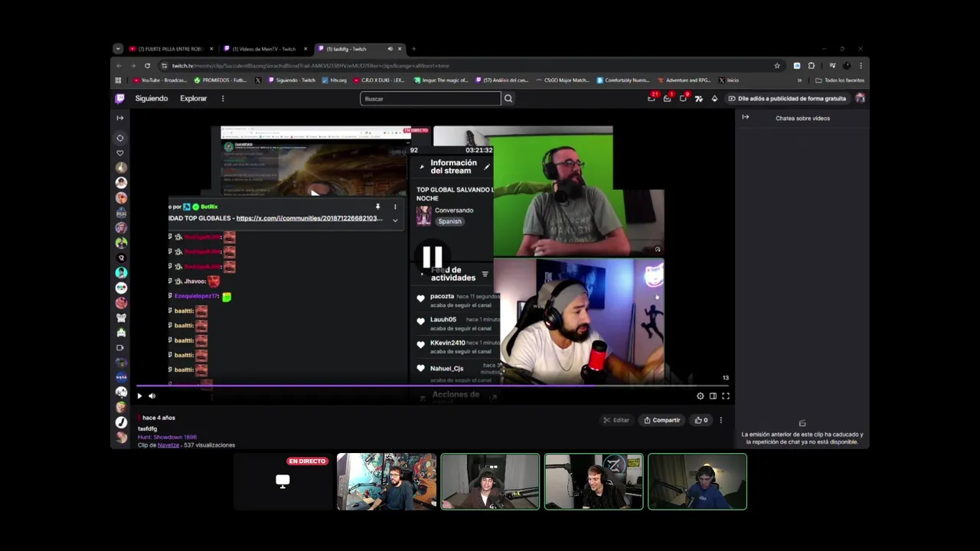Open the hltv.org bookmark
The height and width of the screenshot is (551, 980).
pyautogui.click(x=335, y=80)
